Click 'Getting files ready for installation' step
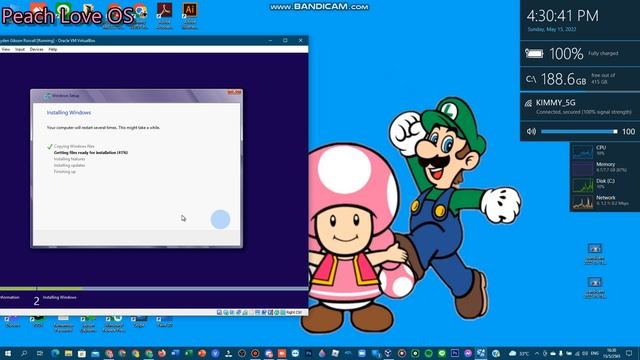640x360 pixels. coord(91,153)
